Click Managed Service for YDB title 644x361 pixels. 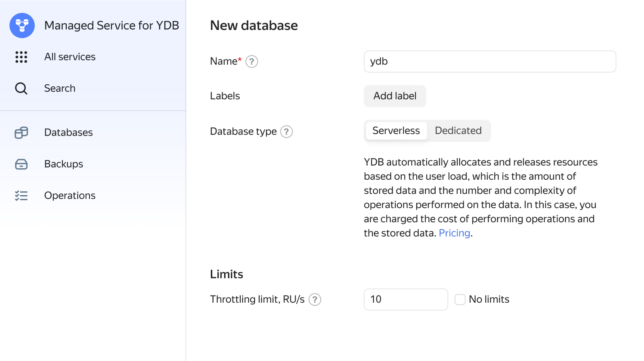(112, 26)
